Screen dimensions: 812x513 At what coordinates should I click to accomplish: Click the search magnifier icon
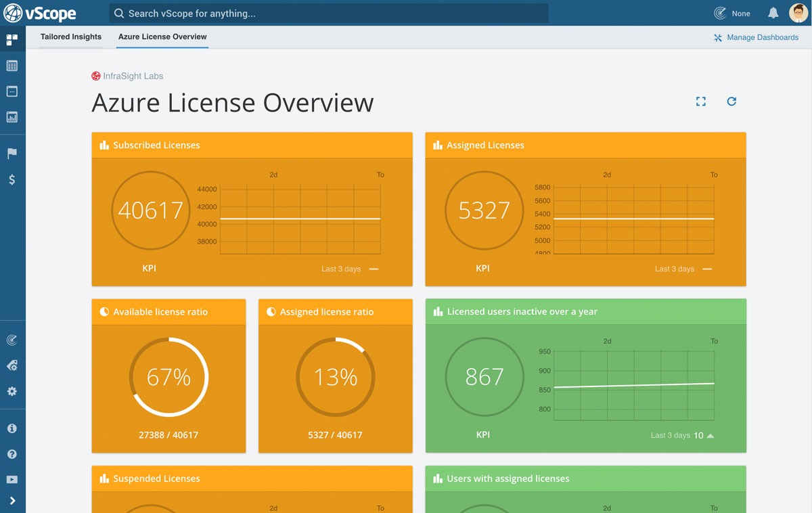click(119, 14)
